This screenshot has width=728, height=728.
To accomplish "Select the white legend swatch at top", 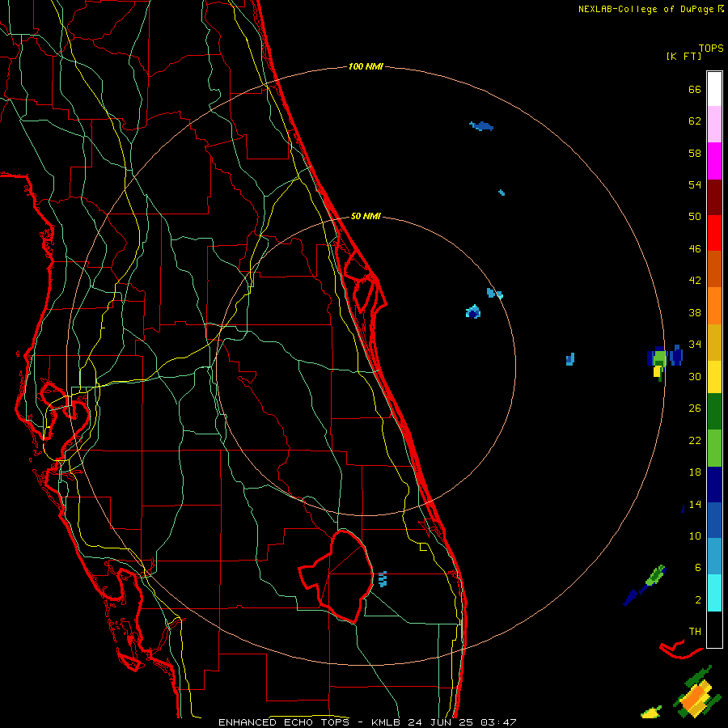I will [714, 89].
